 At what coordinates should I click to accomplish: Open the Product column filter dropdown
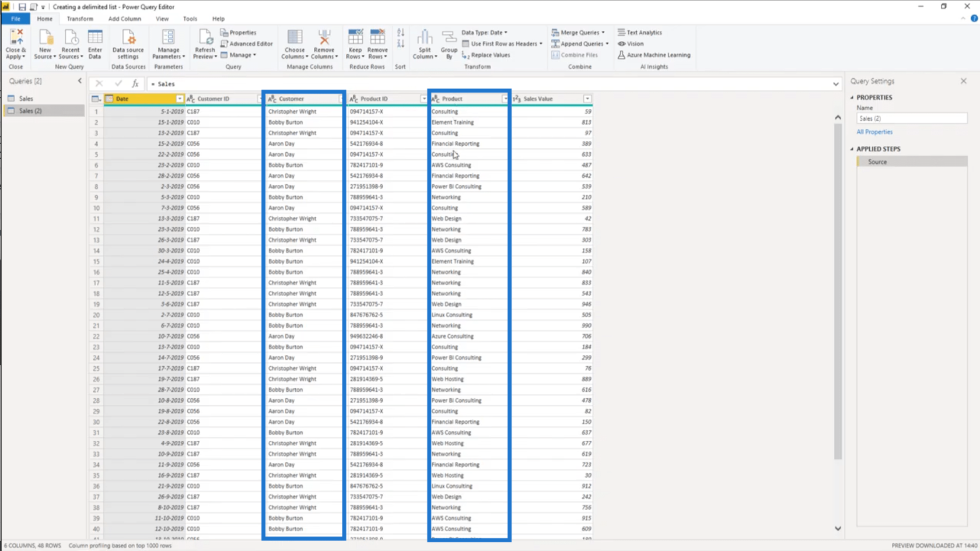click(505, 99)
